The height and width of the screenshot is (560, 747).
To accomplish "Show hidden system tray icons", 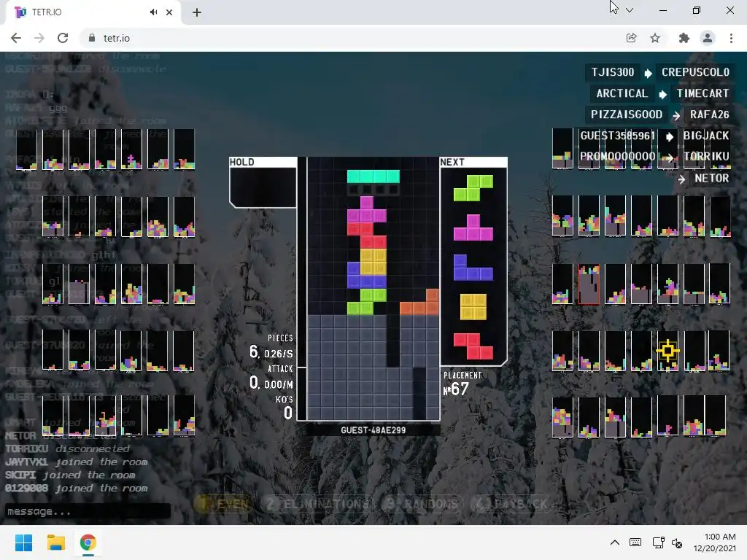I will [615, 542].
